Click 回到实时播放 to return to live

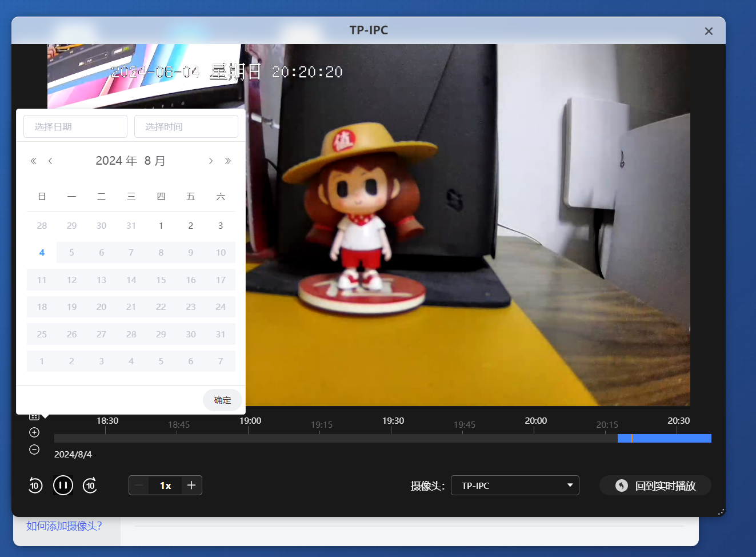click(655, 486)
